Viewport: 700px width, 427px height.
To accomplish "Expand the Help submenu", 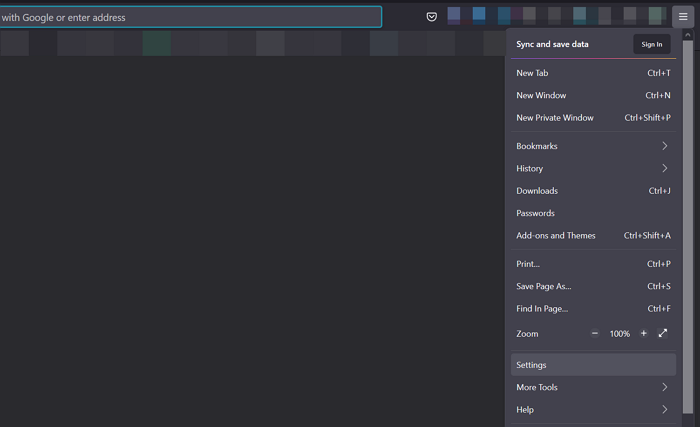I will (x=593, y=410).
